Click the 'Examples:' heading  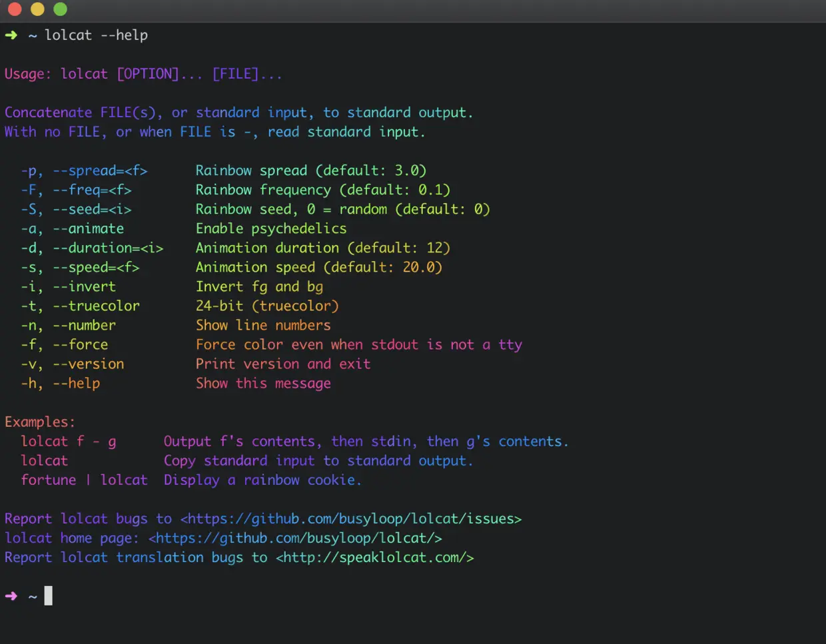[40, 422]
